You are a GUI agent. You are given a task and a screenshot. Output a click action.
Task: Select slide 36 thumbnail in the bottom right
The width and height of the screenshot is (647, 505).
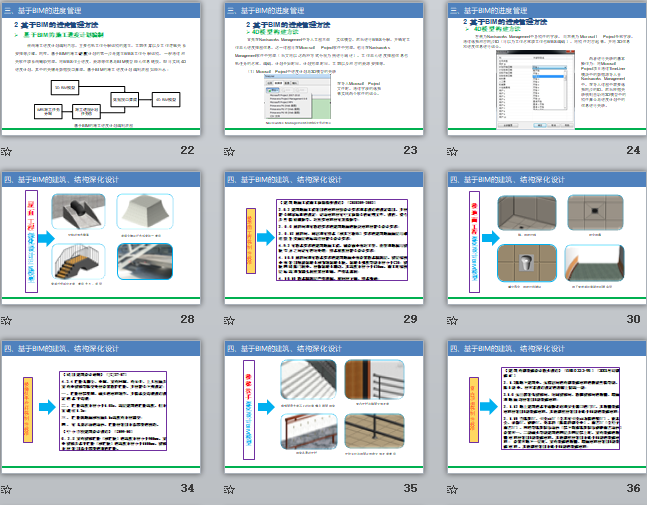pos(544,406)
